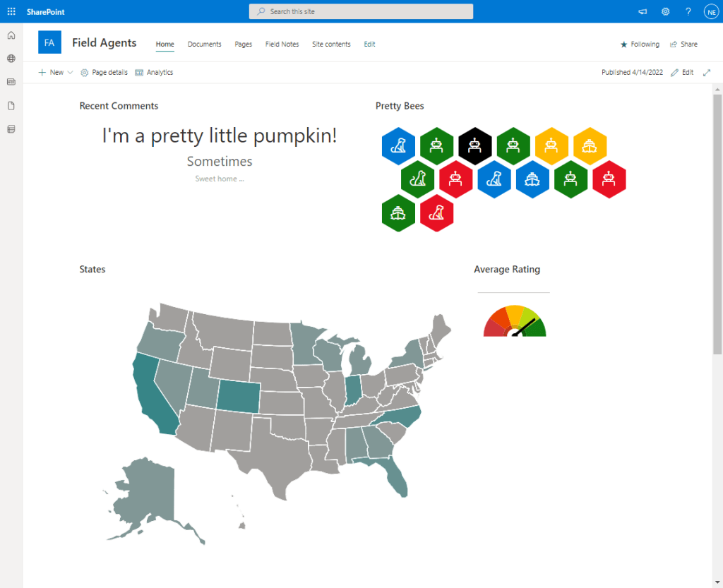This screenshot has width=723, height=588.
Task: Expand the page to full-screen mode
Action: (707, 73)
